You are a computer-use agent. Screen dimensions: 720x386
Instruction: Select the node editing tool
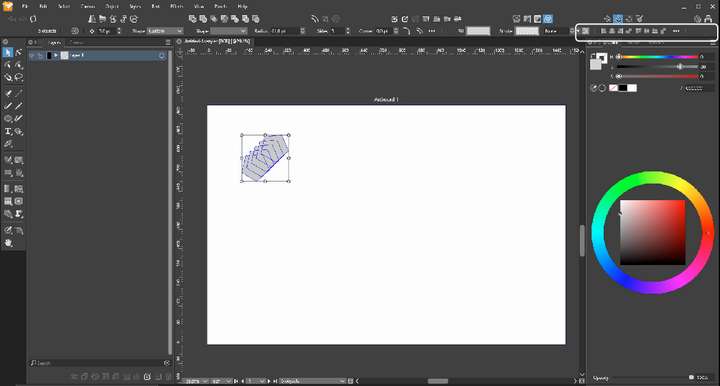[19, 53]
